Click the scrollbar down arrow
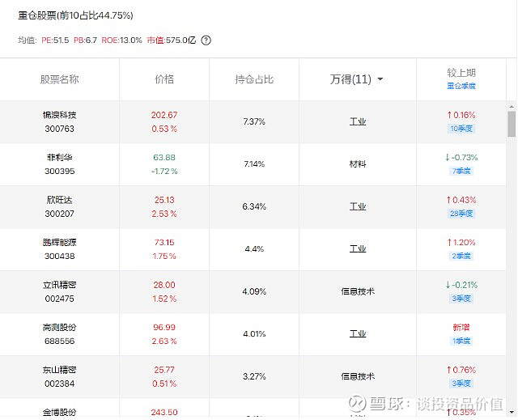Viewport: 518px width, 420px height. pos(512,412)
